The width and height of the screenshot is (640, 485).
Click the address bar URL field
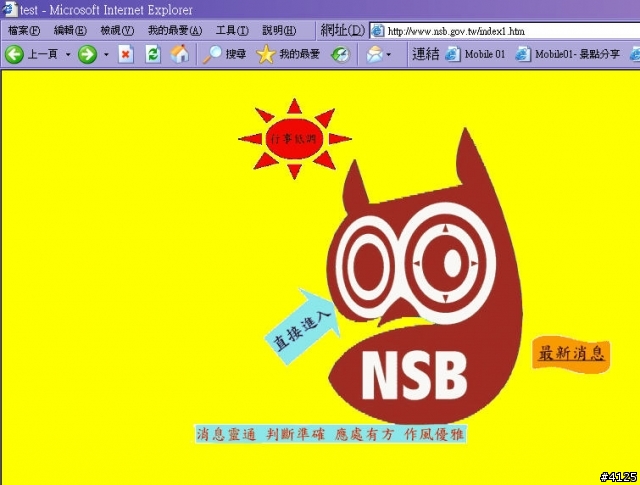pyautogui.click(x=505, y=31)
